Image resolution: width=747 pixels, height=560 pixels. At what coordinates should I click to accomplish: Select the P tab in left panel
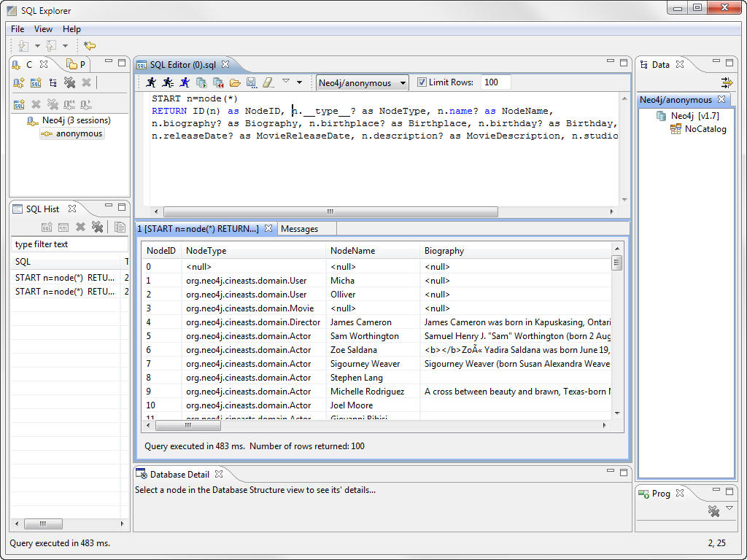(x=76, y=64)
